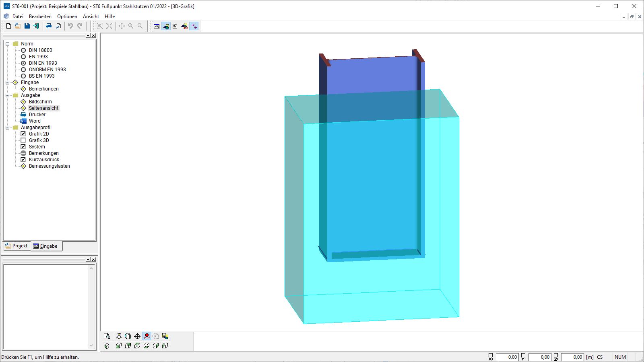
Task: Toggle the red ball rotate tool
Action: coord(147,336)
